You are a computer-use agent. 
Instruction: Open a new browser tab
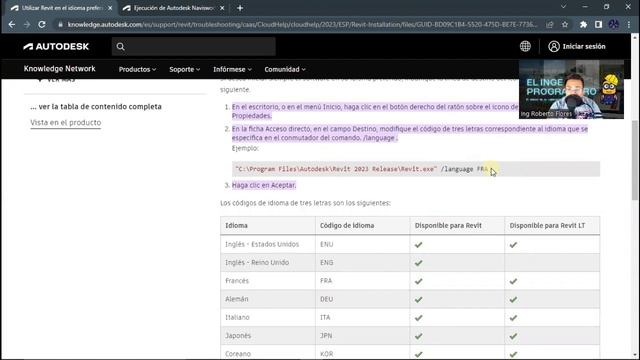pos(240,8)
